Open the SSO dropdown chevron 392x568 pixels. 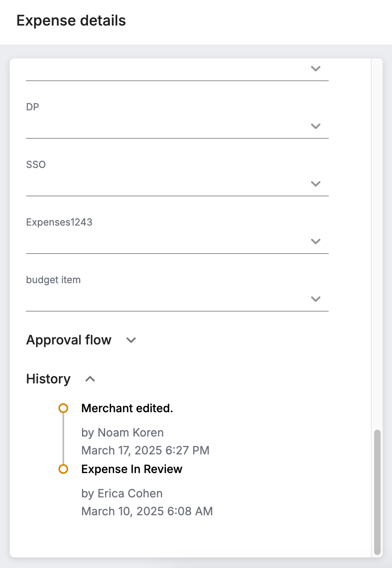coord(316,184)
